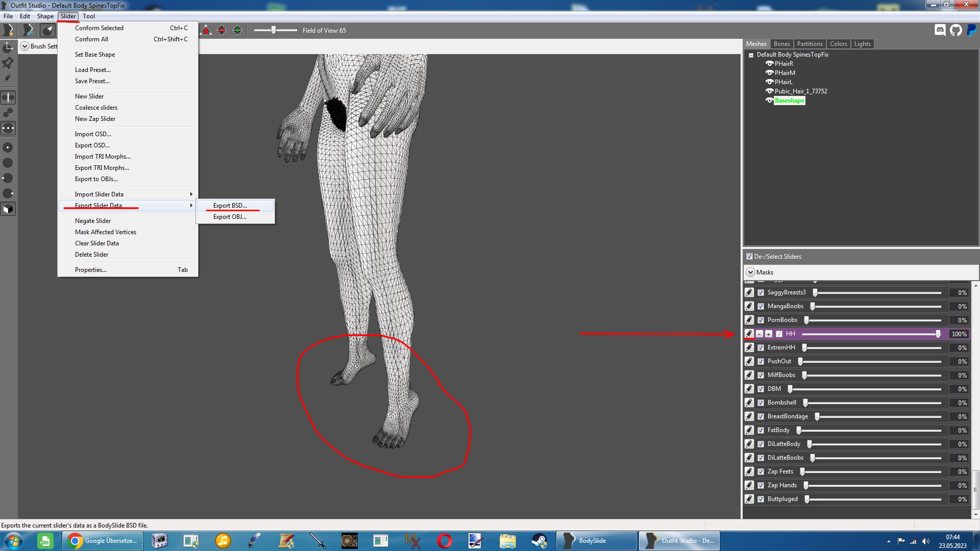Open the Shape menu

pos(45,16)
